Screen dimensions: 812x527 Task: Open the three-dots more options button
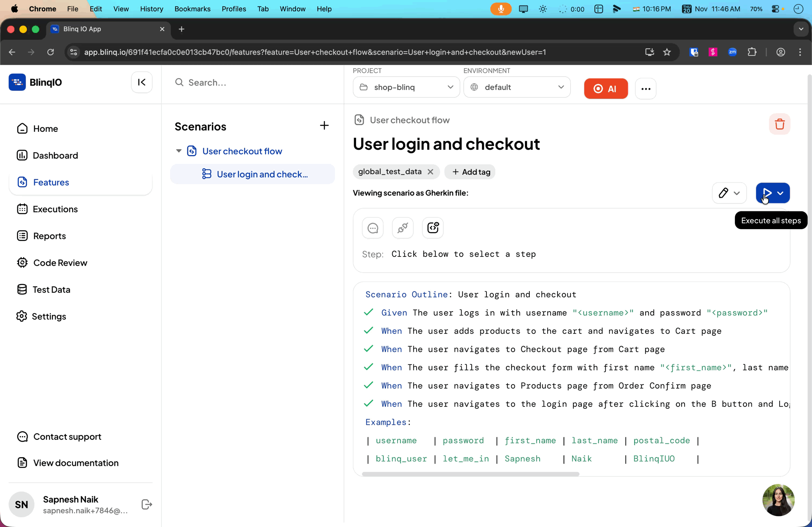(x=646, y=88)
